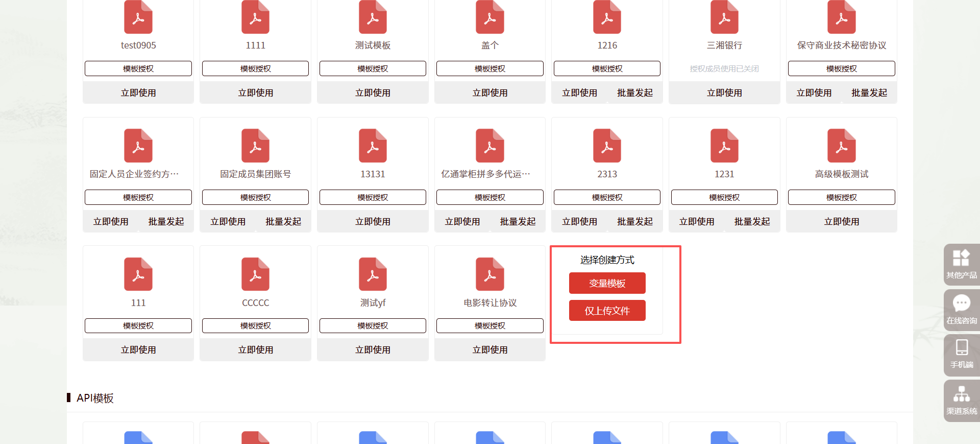Click the PDF icon for 高级模板测试
Viewport: 980px width, 444px height.
841,146
